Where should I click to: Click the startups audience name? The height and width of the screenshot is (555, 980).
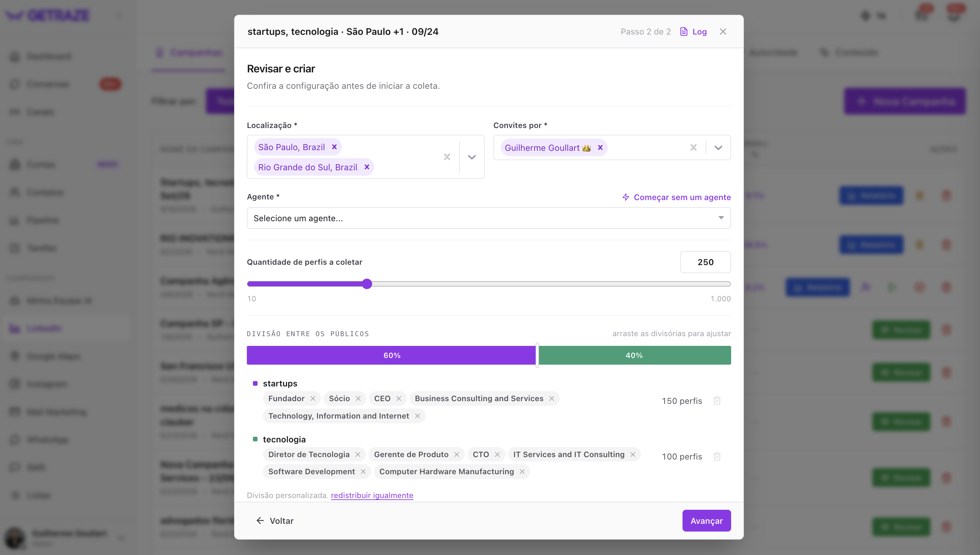coord(280,383)
